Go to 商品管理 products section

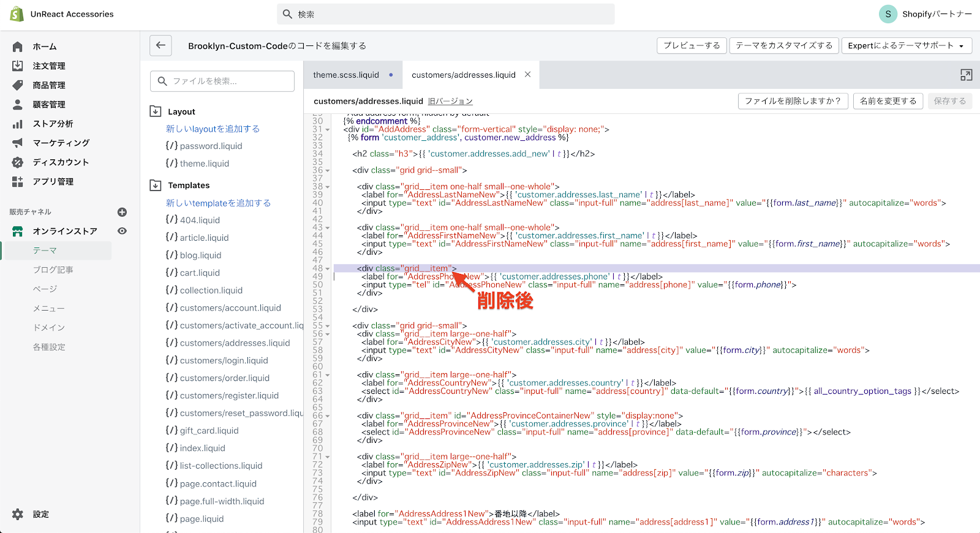pyautogui.click(x=48, y=85)
